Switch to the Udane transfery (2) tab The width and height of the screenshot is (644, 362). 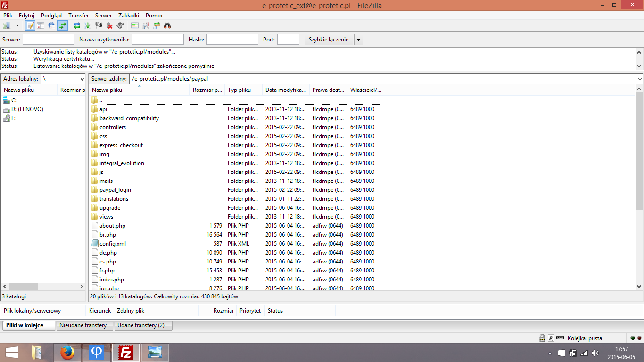click(x=143, y=325)
